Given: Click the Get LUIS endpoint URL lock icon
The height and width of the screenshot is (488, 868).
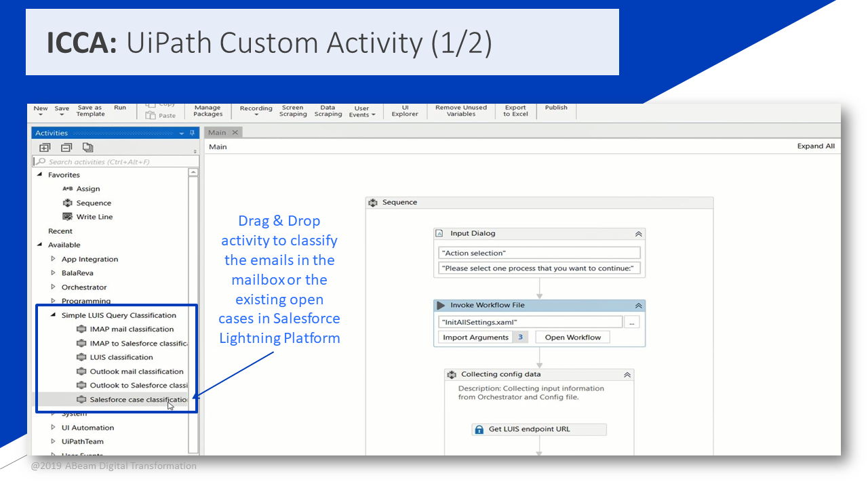Looking at the screenshot, I should [479, 429].
